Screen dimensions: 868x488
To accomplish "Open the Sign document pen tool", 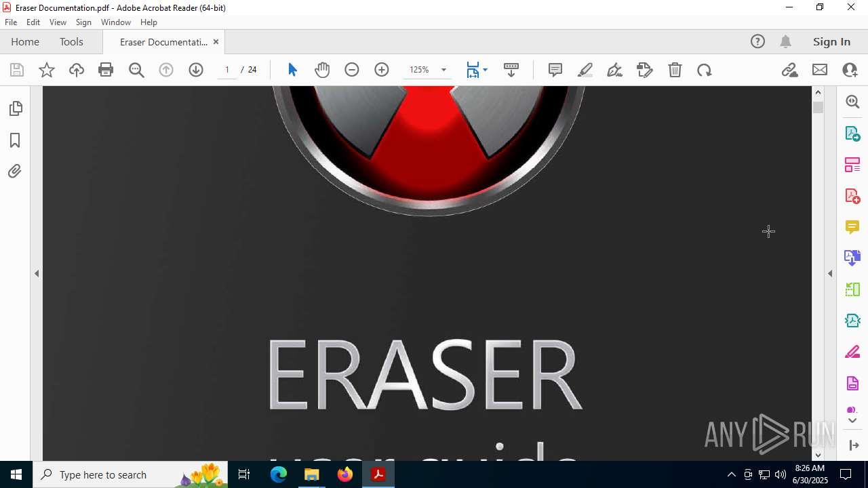I will coord(615,70).
